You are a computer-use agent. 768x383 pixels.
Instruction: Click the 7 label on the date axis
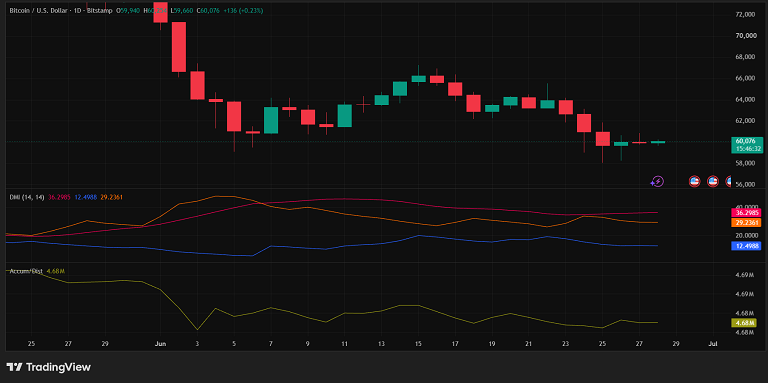click(x=271, y=344)
